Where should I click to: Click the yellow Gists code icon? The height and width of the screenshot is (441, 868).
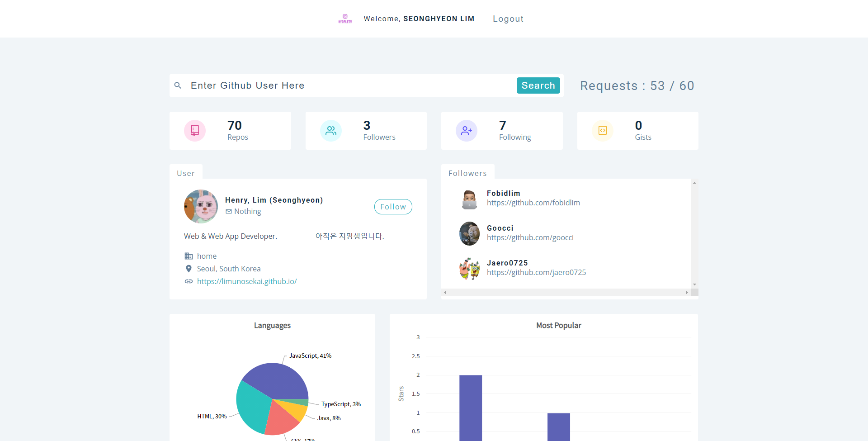[603, 131]
